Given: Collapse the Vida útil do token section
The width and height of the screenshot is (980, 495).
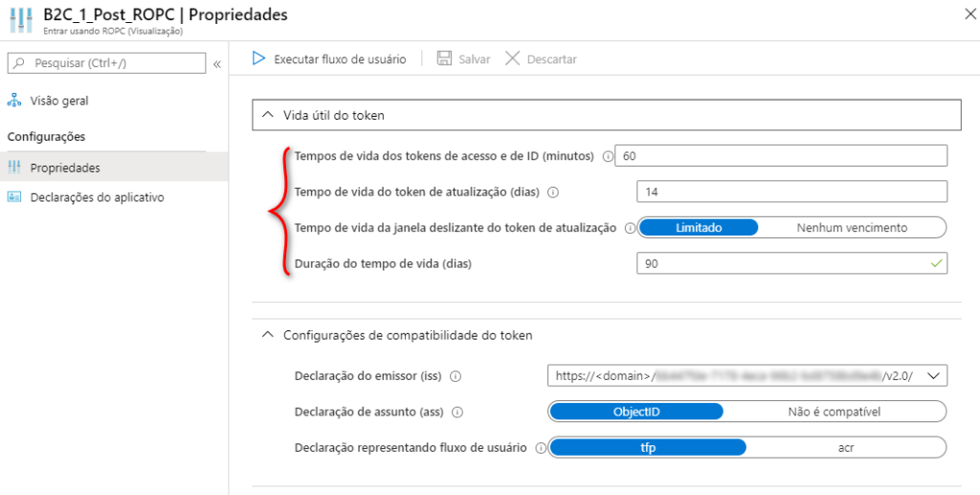Looking at the screenshot, I should [267, 116].
